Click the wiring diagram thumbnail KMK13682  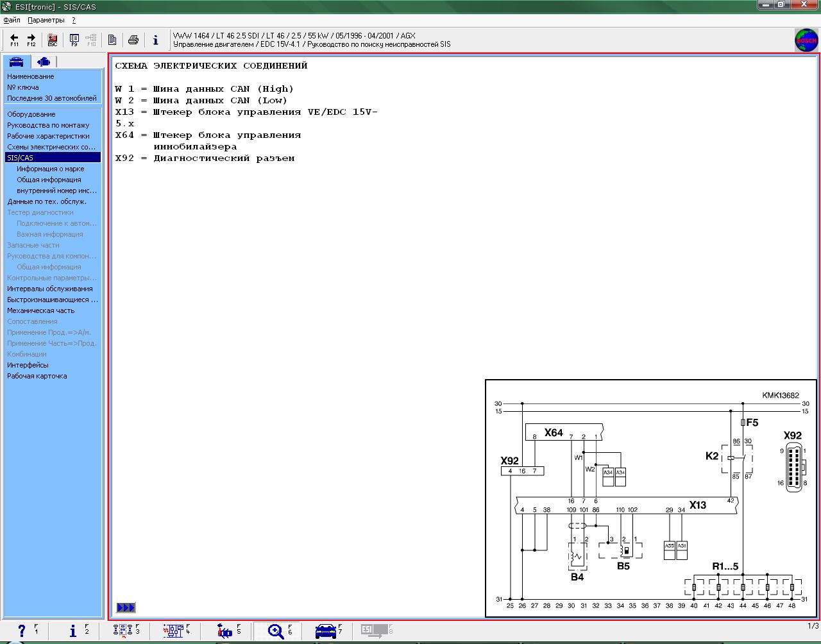[x=650, y=498]
